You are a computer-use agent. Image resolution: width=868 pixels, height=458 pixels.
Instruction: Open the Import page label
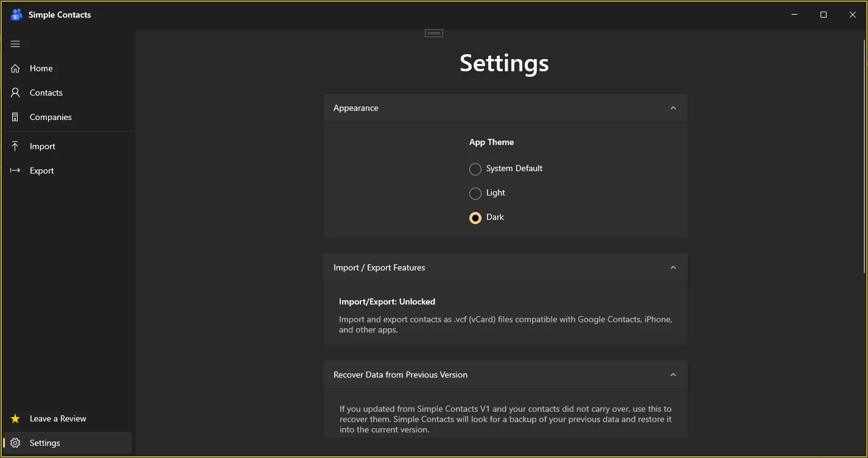click(43, 146)
